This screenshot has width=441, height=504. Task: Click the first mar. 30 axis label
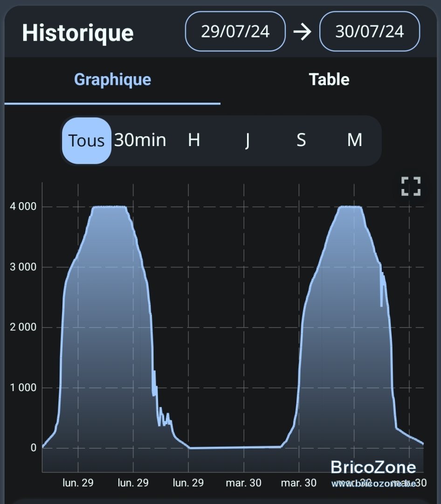[243, 483]
